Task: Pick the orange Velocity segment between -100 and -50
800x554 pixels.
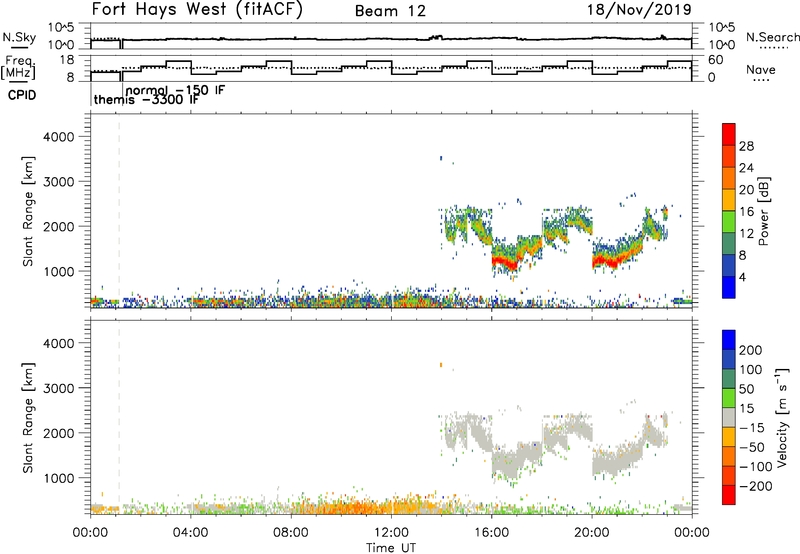Action: [x=729, y=456]
